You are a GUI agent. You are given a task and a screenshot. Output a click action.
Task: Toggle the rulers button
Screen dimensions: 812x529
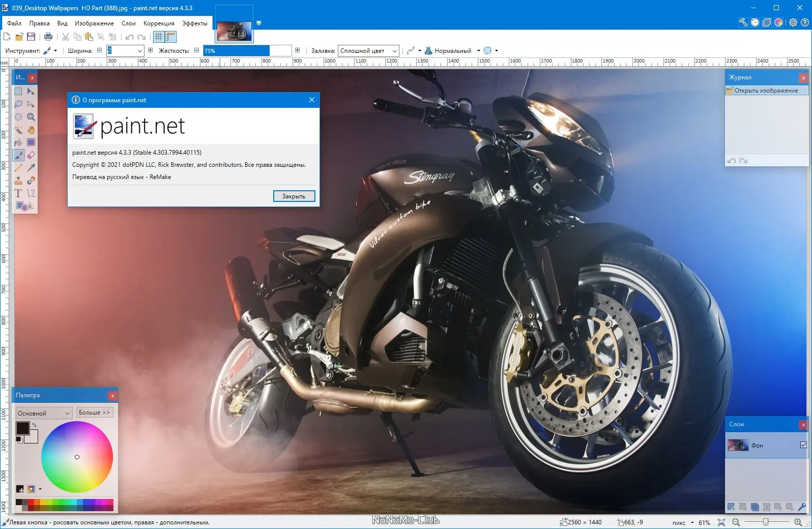pos(170,37)
